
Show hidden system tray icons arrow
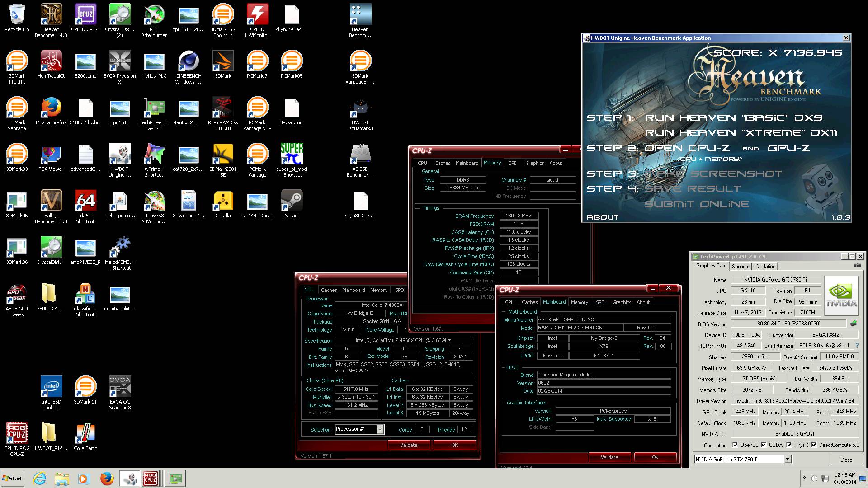pyautogui.click(x=804, y=478)
